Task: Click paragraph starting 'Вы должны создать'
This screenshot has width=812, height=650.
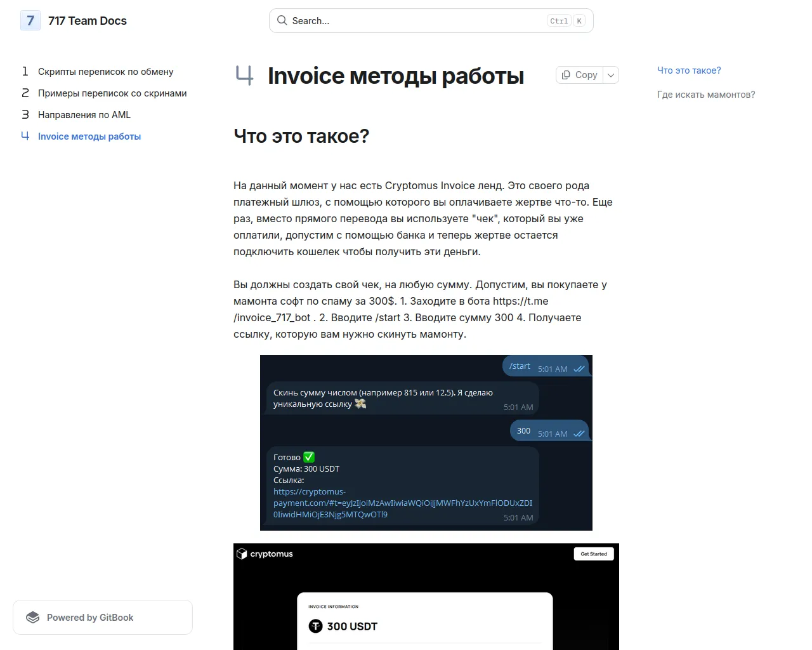Action: tap(421, 309)
